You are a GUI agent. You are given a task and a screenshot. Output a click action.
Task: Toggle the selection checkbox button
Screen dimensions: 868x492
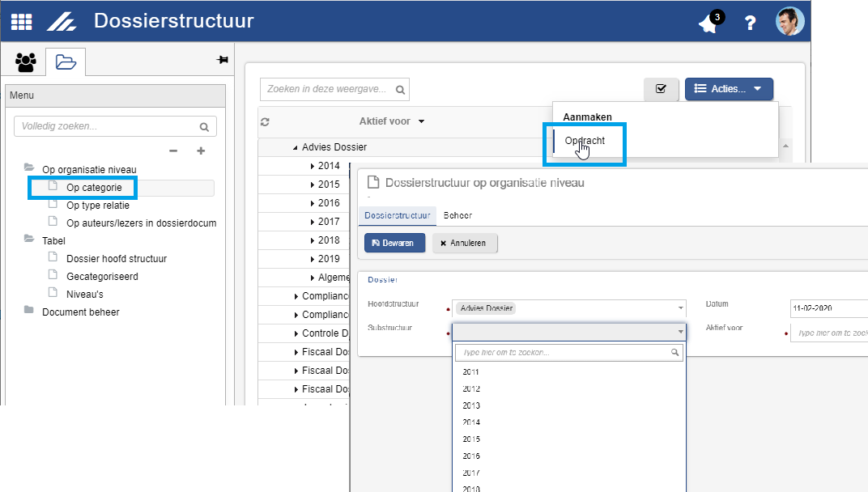point(661,89)
